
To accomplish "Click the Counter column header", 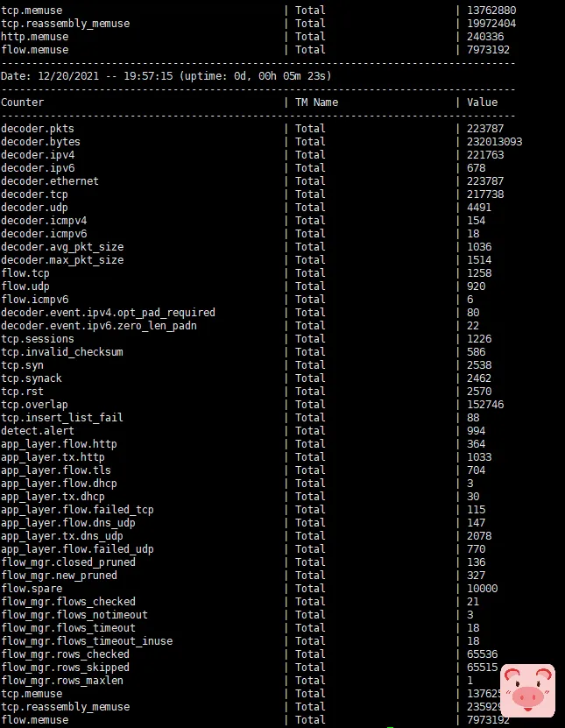I will [x=22, y=102].
